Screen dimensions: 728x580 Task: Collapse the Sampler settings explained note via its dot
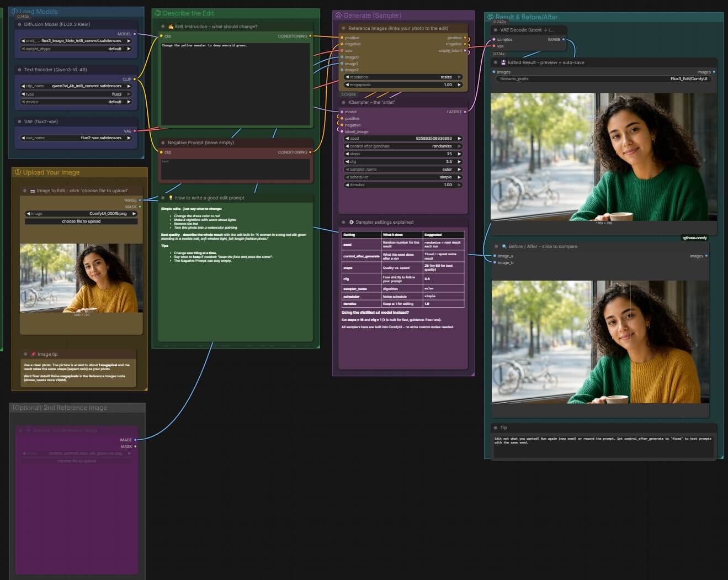343,222
